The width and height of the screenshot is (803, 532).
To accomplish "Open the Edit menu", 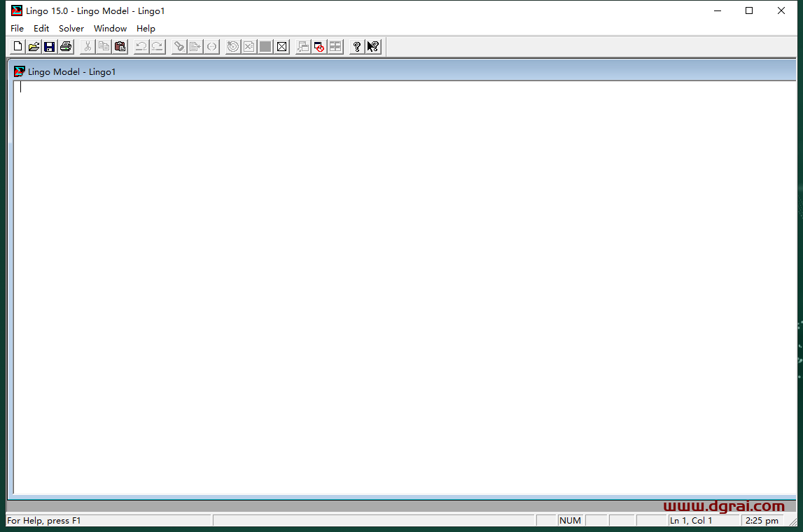I will (x=41, y=29).
